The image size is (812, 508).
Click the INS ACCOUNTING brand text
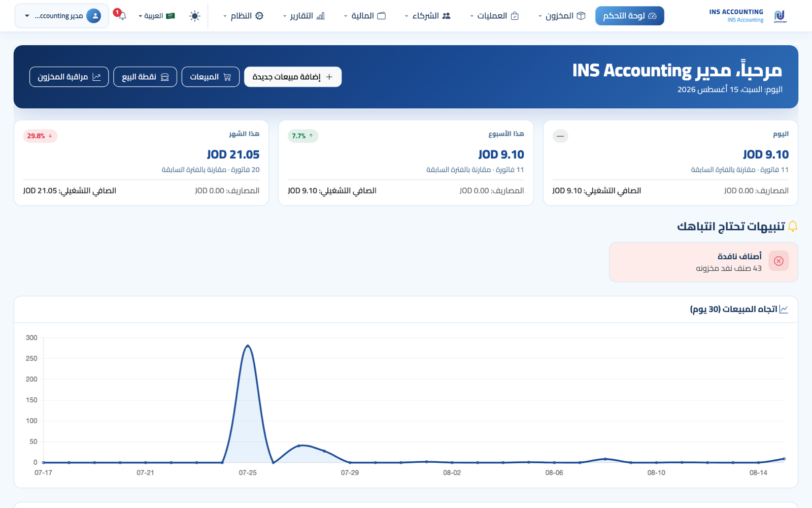tap(736, 12)
